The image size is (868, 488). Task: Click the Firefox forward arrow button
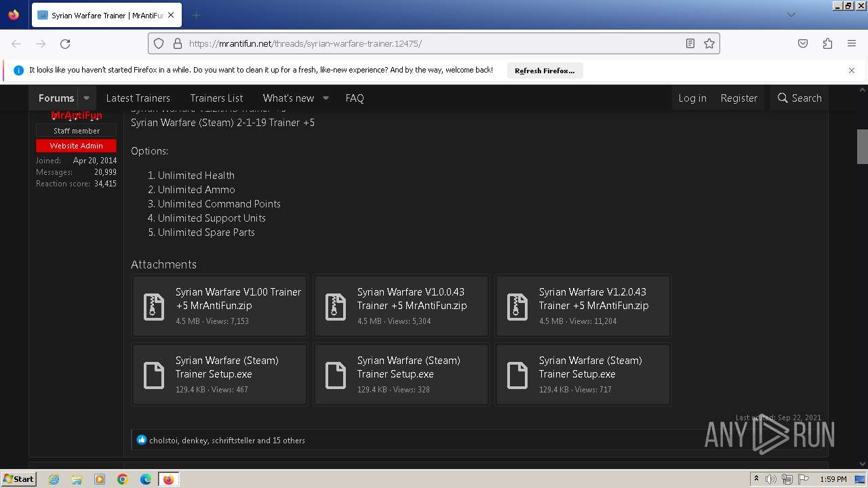pyautogui.click(x=41, y=43)
